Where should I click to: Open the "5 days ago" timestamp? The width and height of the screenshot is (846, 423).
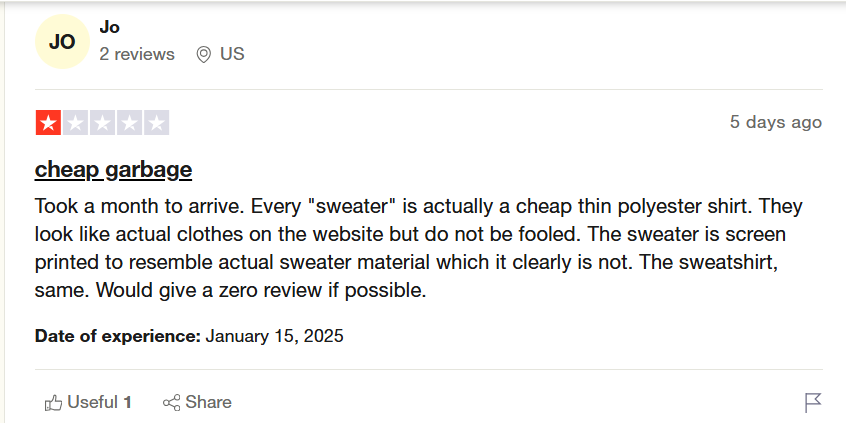[775, 122]
